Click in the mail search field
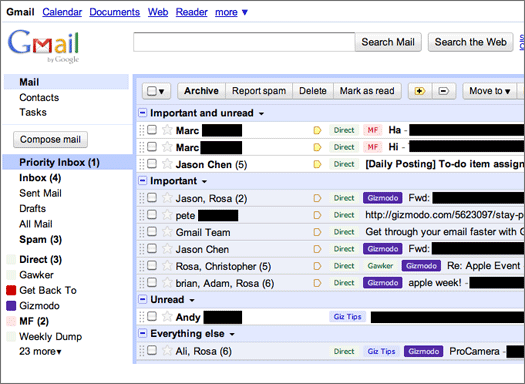525x384 pixels. [x=244, y=42]
